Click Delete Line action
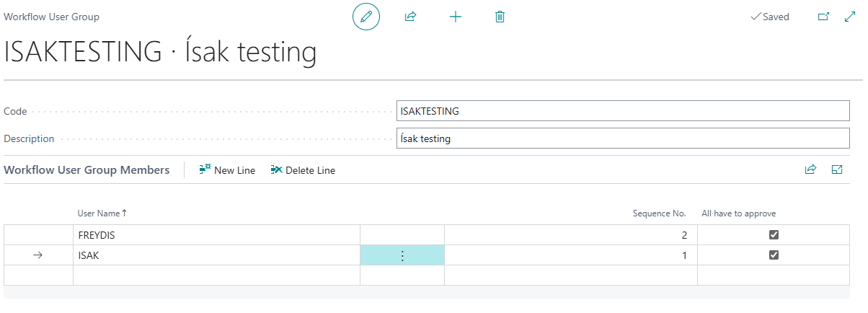This screenshot has height=313, width=868. point(303,170)
